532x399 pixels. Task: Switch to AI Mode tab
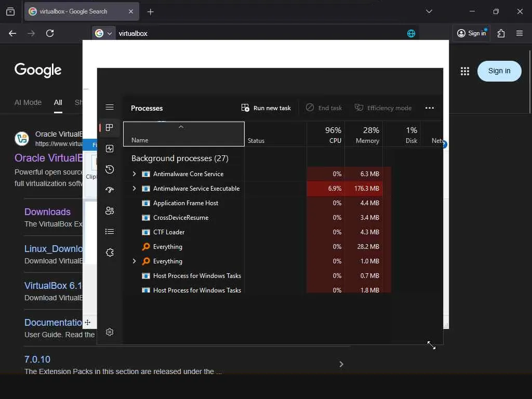click(28, 102)
